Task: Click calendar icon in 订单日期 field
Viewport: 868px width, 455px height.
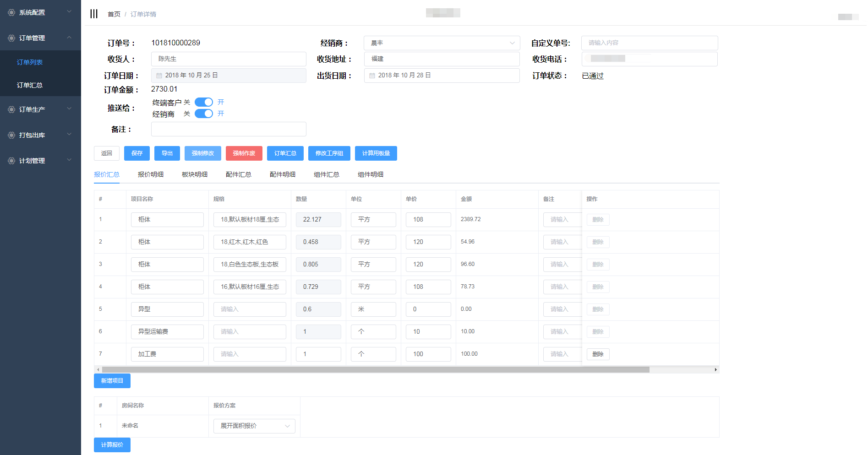Action: pos(159,76)
